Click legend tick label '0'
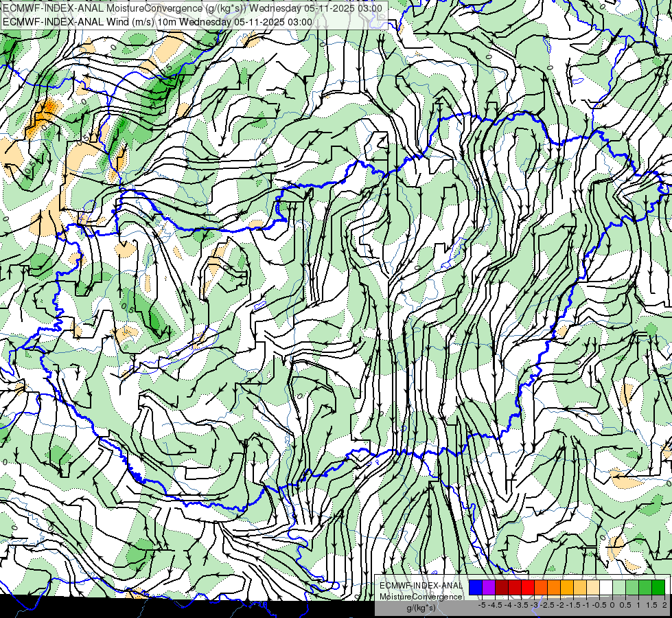This screenshot has height=618, width=672. [612, 605]
